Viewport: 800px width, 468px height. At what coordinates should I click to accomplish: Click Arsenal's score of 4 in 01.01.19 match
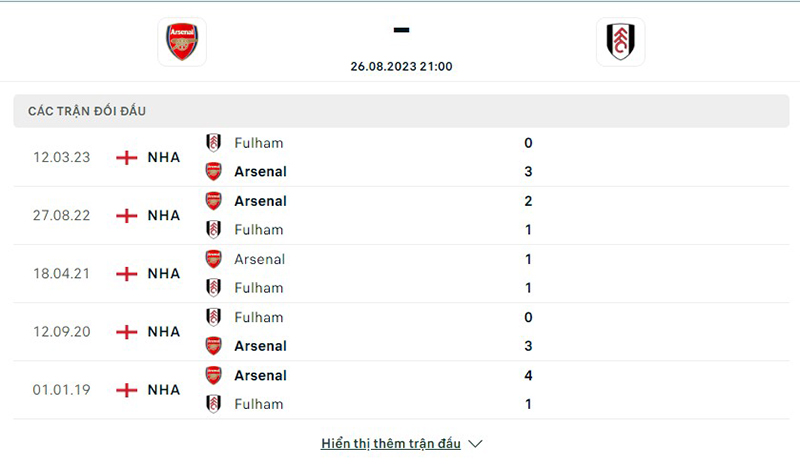tap(528, 376)
